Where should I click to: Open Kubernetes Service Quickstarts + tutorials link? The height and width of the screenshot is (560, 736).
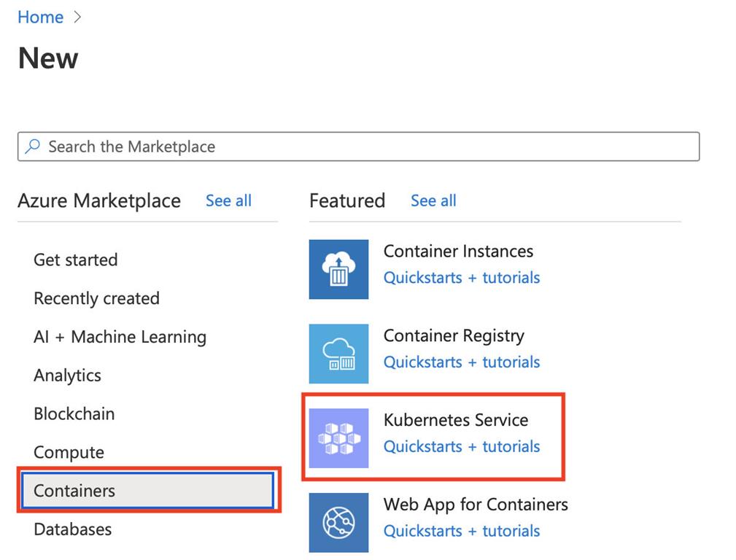pyautogui.click(x=462, y=446)
